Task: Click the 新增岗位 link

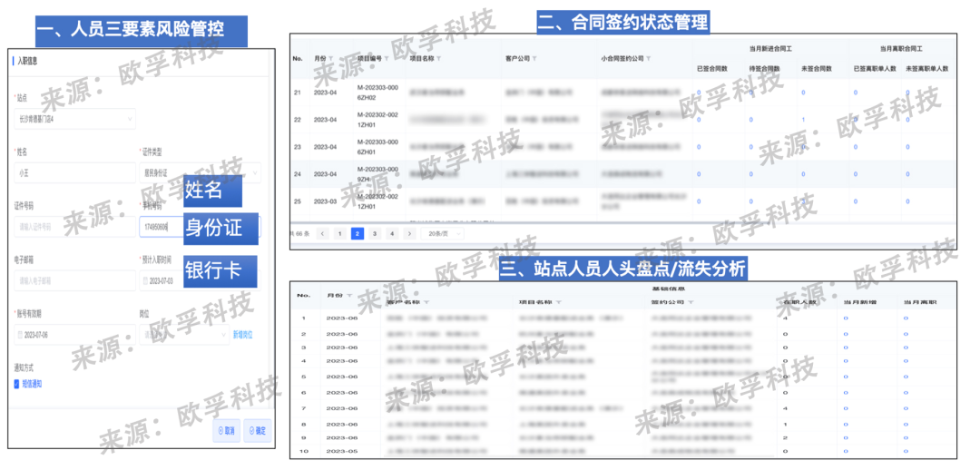Action: pyautogui.click(x=243, y=335)
